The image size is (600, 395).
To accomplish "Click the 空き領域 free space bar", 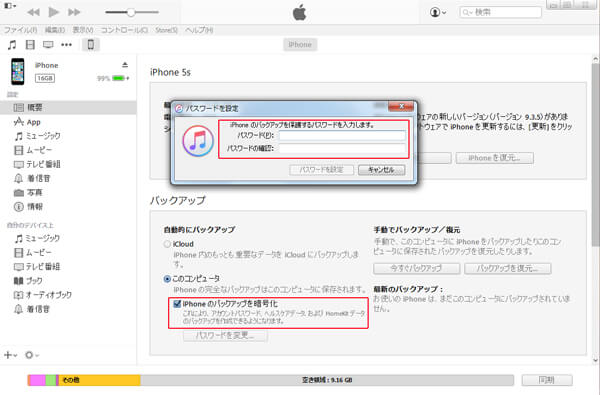I will (327, 380).
